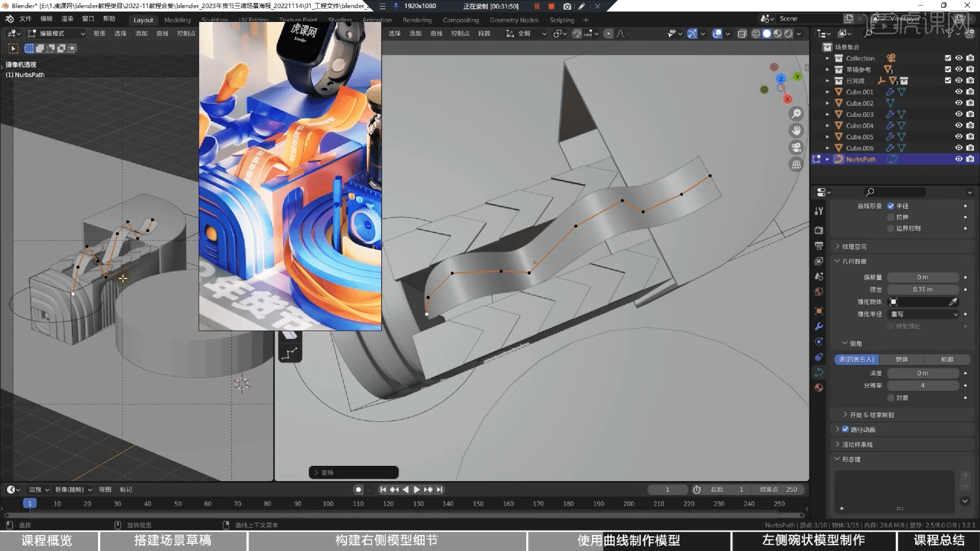Select rendered viewport shading

coord(788,34)
